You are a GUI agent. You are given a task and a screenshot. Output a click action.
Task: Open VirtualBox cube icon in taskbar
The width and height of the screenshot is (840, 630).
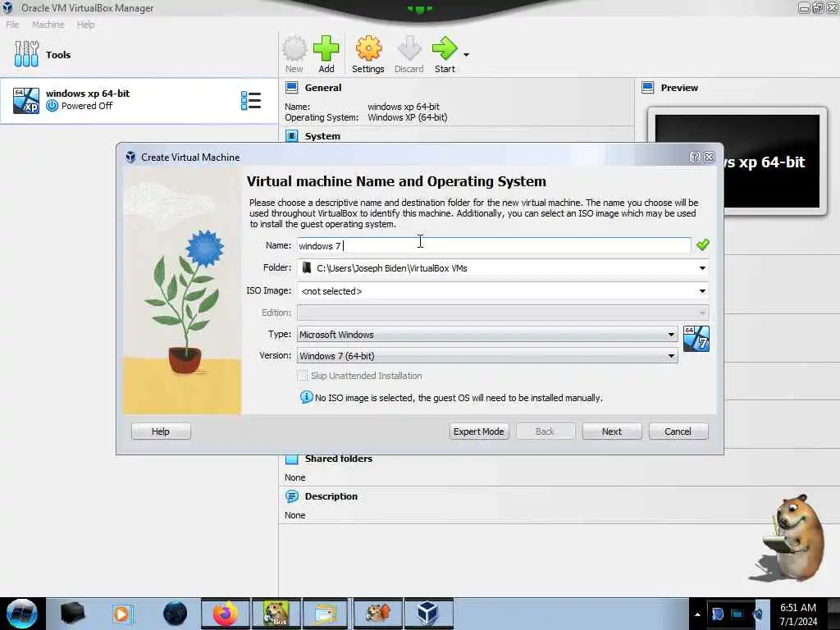tap(427, 614)
